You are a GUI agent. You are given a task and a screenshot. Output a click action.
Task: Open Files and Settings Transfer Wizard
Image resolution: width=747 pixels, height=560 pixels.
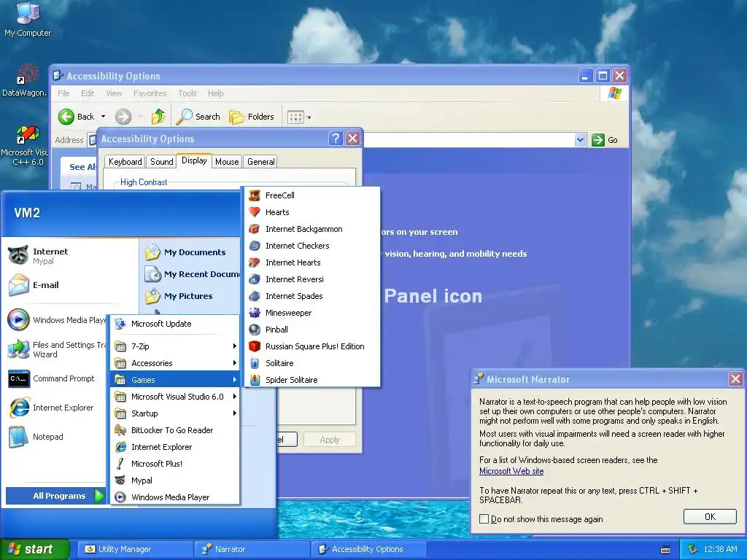55,349
